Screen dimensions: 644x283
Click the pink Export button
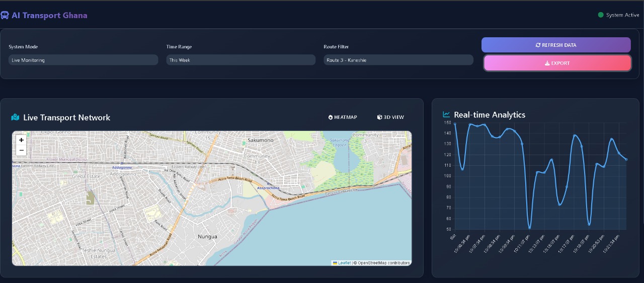(557, 63)
